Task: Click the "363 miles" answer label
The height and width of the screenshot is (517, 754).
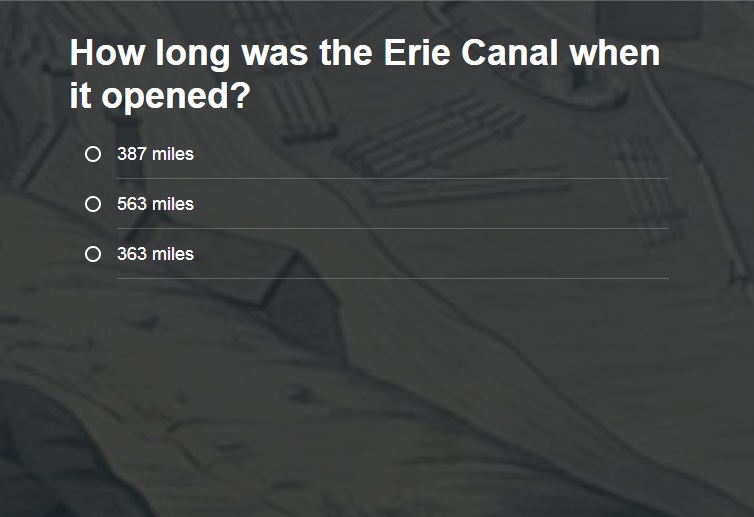Action: 155,254
